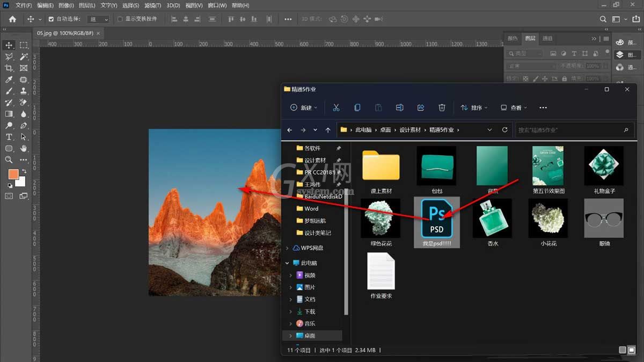Image resolution: width=644 pixels, height=362 pixels.
Task: Switch to 通道 panel tab
Action: (547, 38)
